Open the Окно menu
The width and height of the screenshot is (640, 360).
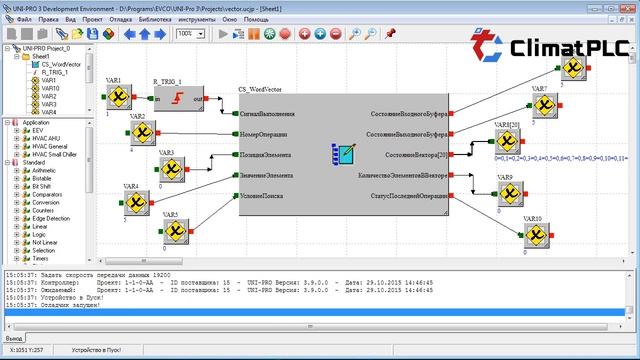click(229, 19)
